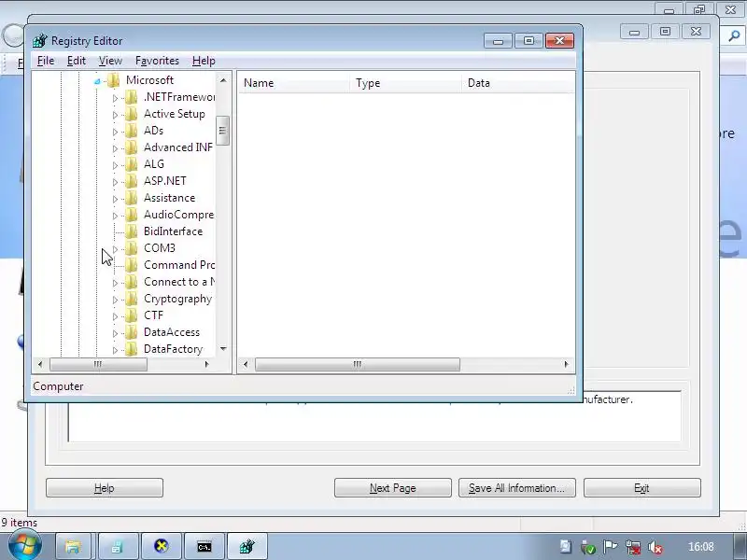The image size is (747, 560).
Task: Expand the .NETFramework key
Action: point(115,98)
